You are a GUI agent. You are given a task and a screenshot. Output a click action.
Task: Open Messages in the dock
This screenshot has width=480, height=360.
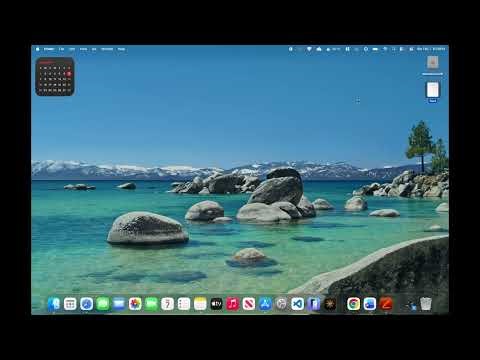point(103,304)
